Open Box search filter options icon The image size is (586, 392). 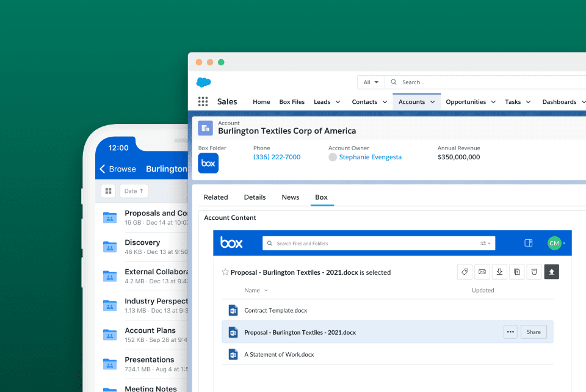pyautogui.click(x=485, y=243)
